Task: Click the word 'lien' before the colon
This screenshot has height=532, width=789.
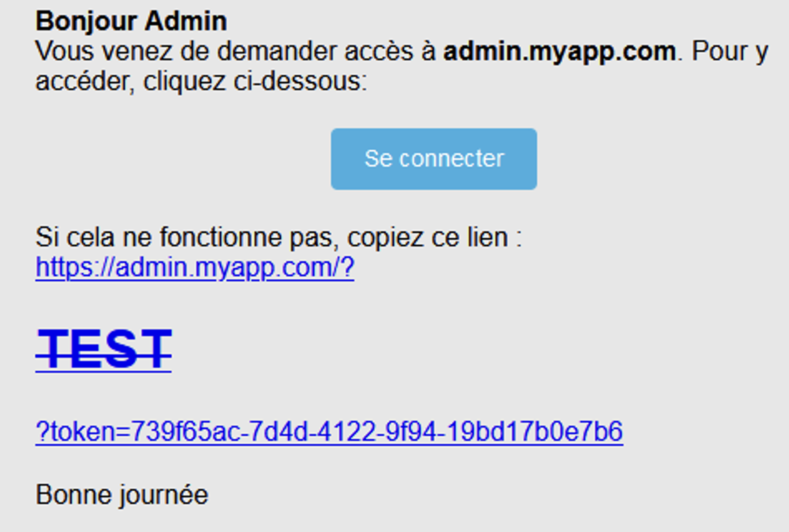Action: tap(487, 238)
